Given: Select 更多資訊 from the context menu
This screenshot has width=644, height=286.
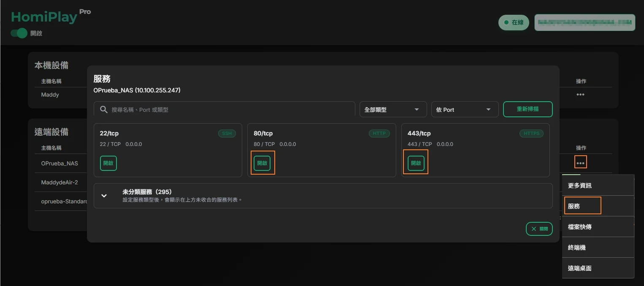Looking at the screenshot, I should coord(598,186).
